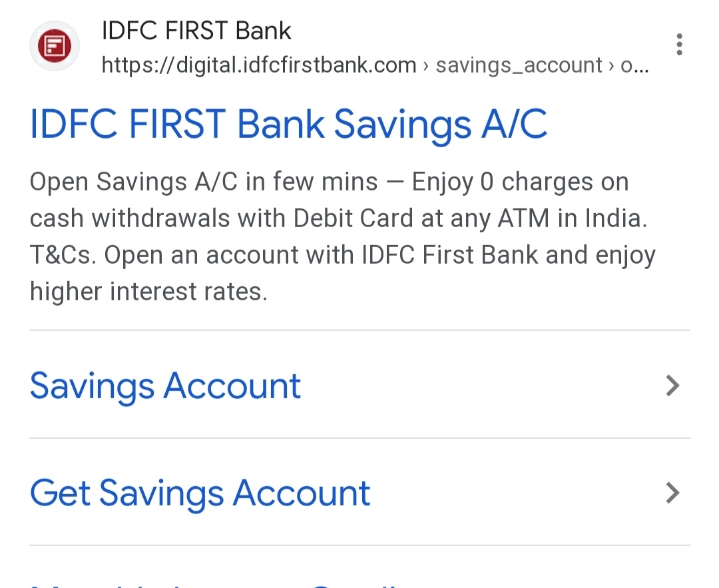The height and width of the screenshot is (588, 719).
Task: Tap the arrow beside Savings Account
Action: [673, 386]
